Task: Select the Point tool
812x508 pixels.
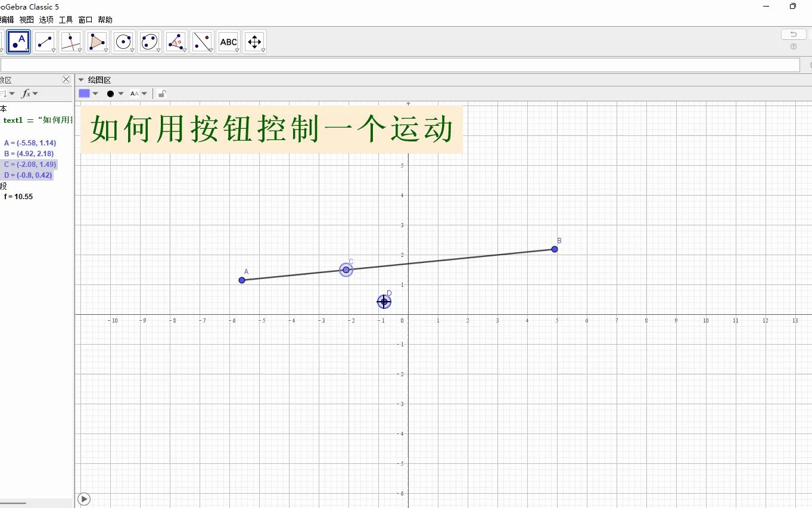Action: [18, 42]
